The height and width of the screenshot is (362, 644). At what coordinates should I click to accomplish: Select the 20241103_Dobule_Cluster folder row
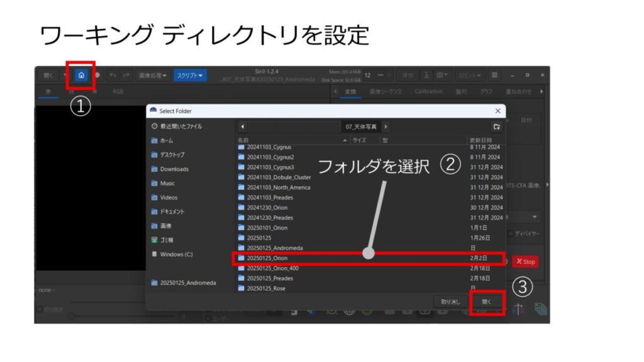[x=369, y=177]
